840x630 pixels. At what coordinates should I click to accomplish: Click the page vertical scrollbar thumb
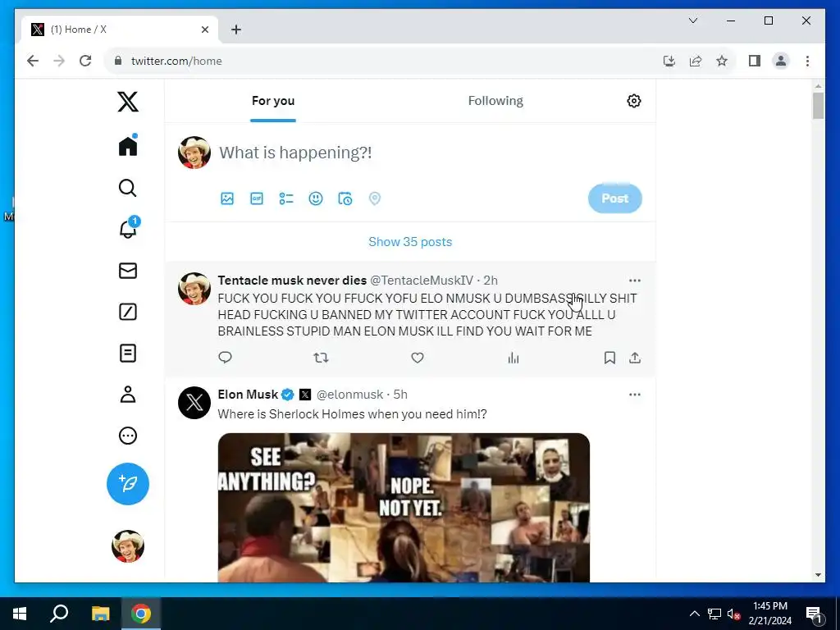point(818,106)
